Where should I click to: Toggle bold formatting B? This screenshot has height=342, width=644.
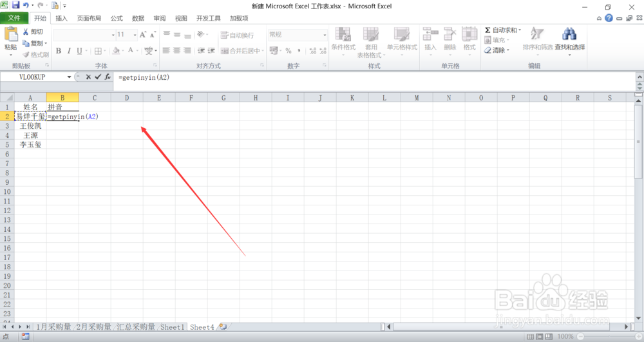pos(59,50)
